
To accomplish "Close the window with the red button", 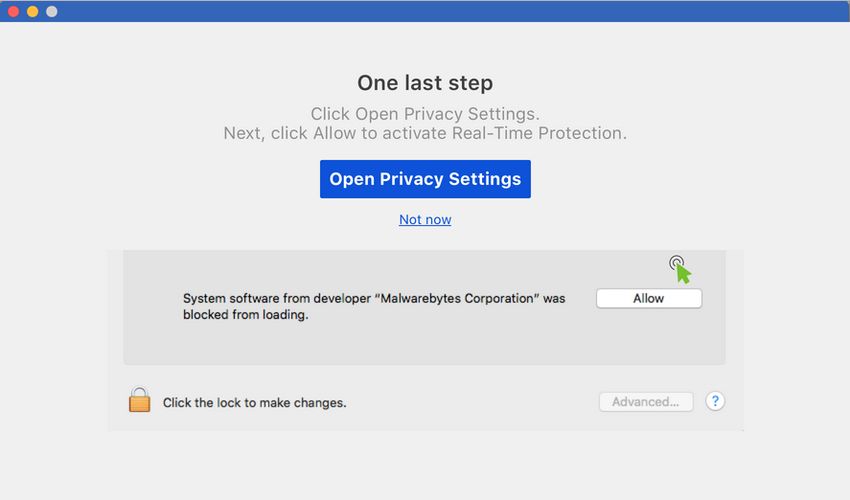I will pyautogui.click(x=14, y=11).
